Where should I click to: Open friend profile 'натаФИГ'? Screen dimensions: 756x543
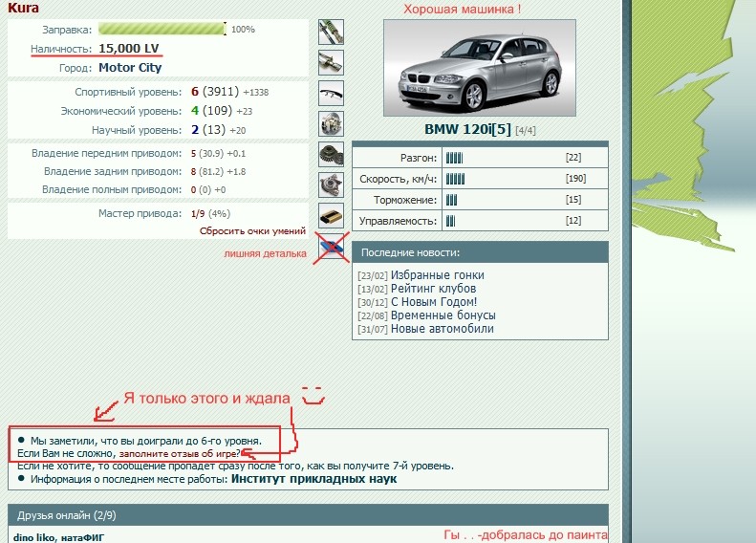(x=82, y=537)
